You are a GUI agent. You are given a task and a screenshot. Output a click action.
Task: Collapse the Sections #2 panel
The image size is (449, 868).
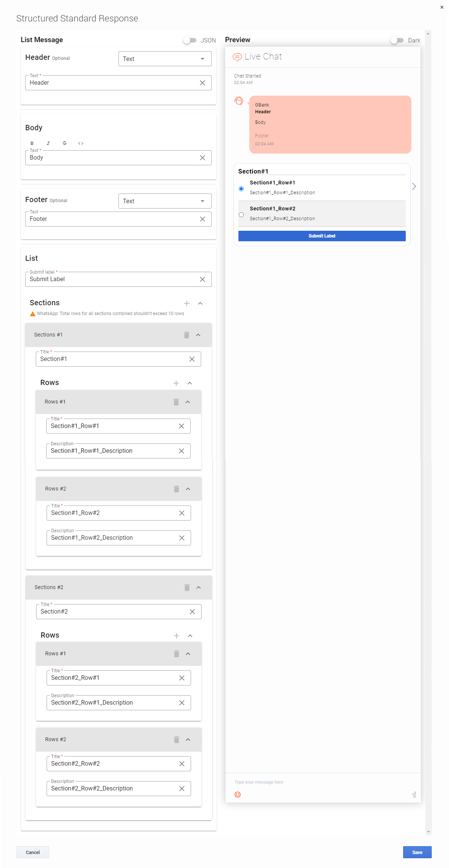pos(199,588)
